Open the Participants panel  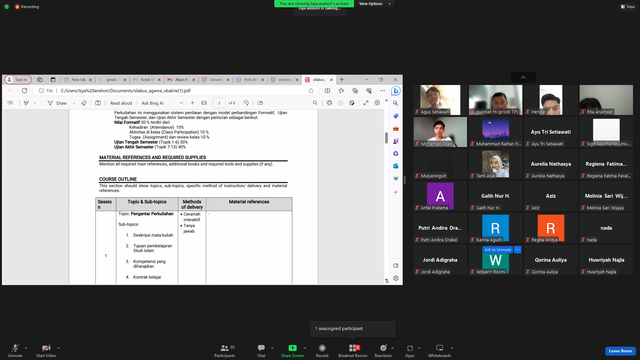tap(225, 350)
